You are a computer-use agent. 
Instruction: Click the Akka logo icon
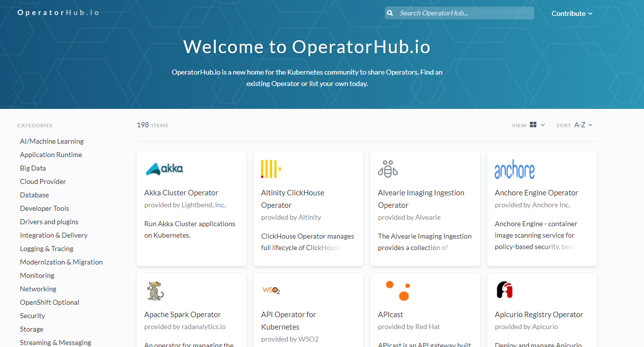click(x=164, y=169)
